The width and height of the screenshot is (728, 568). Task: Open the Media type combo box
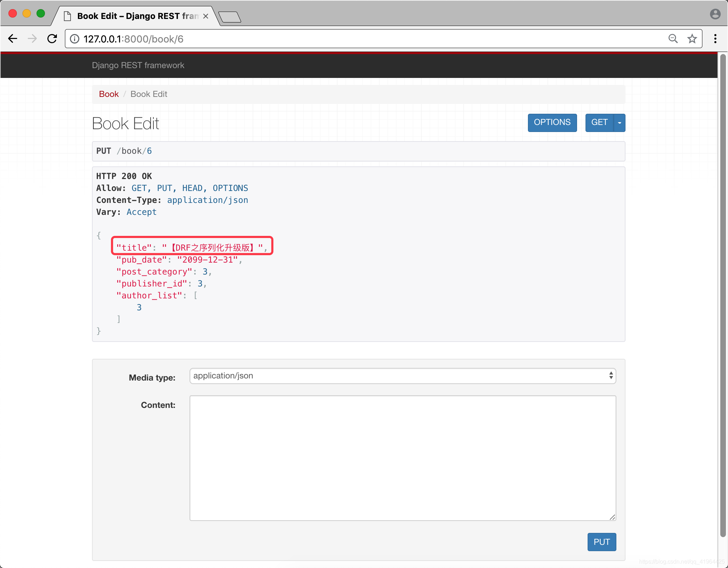click(x=403, y=376)
